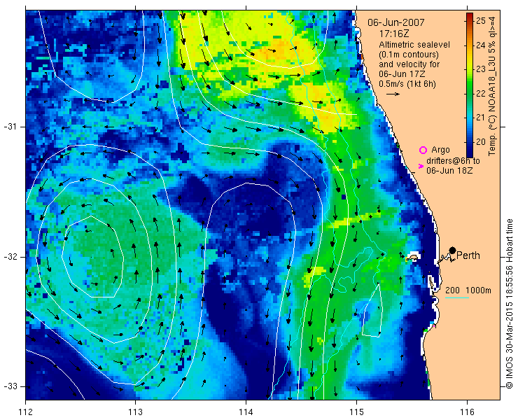Click the Perth black dot marker
Screen dimensions: 518x420
452,250
